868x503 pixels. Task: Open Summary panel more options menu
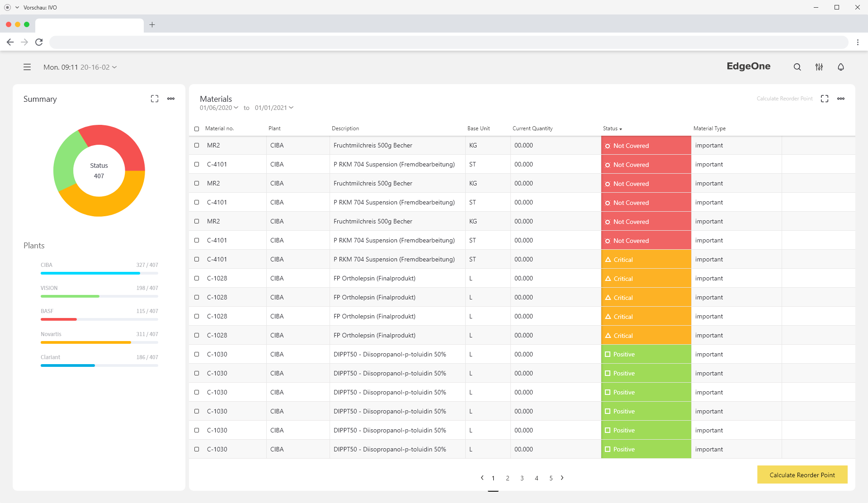click(x=171, y=99)
